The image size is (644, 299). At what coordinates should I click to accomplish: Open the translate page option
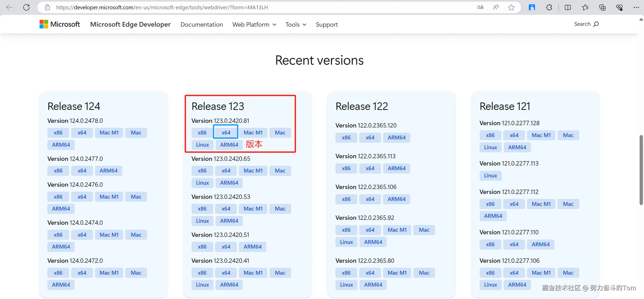pyautogui.click(x=480, y=7)
